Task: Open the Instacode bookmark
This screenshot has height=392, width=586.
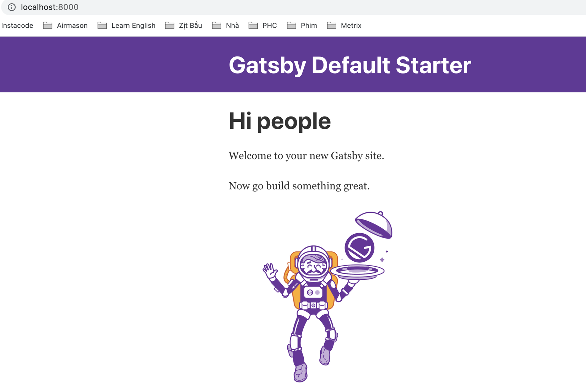Action: pyautogui.click(x=17, y=26)
